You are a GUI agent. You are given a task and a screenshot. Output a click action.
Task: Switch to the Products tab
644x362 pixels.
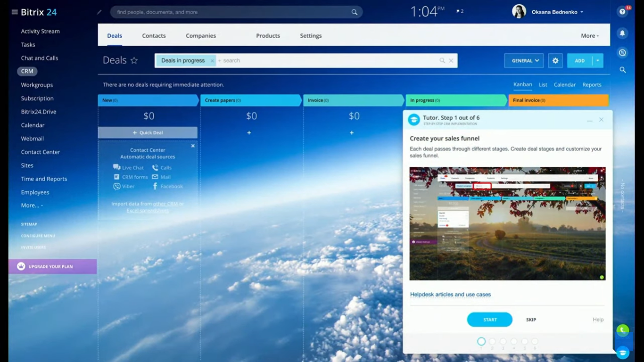point(268,36)
